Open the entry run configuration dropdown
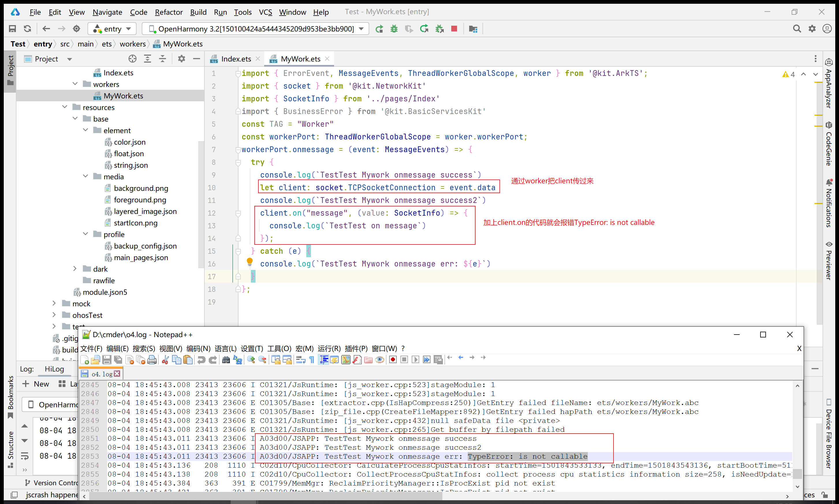The image size is (839, 504). tap(112, 29)
